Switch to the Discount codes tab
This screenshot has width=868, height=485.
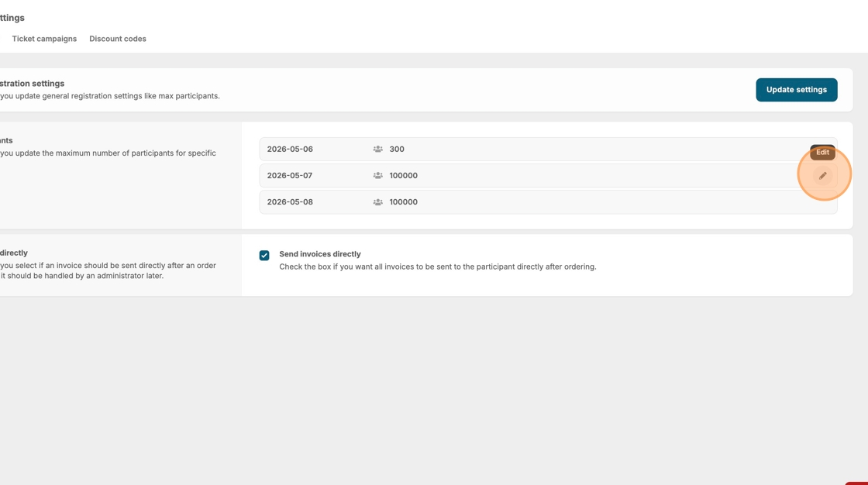117,39
